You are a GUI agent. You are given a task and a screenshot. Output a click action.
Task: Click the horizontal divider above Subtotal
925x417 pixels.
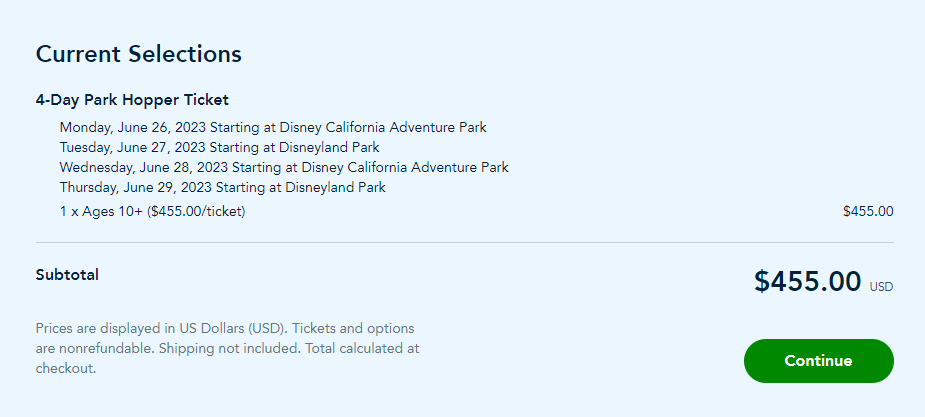tap(464, 242)
